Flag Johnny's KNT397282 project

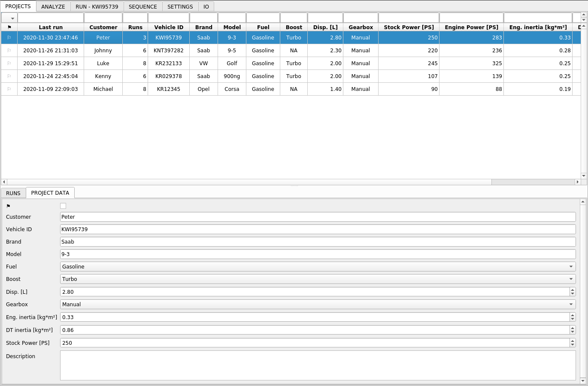9,50
